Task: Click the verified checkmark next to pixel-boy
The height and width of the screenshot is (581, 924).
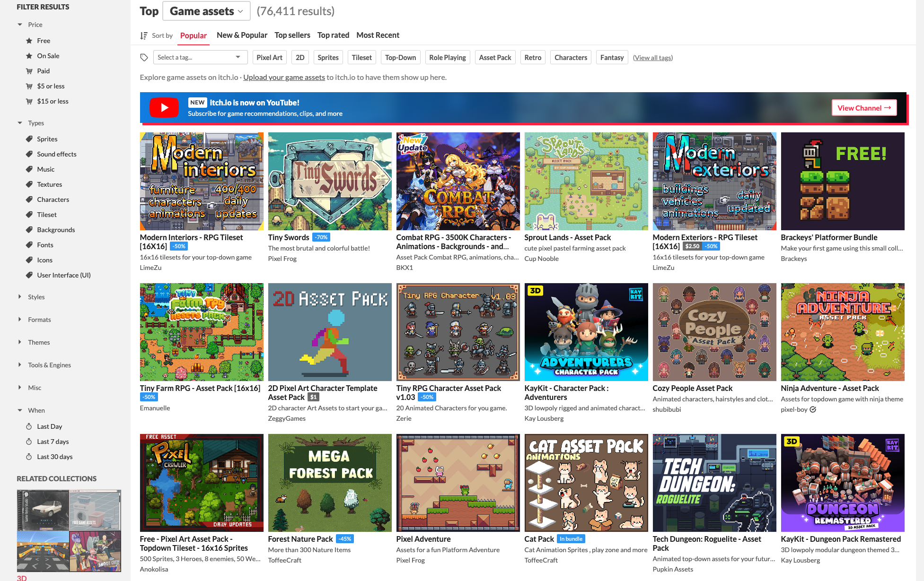Action: tap(813, 409)
